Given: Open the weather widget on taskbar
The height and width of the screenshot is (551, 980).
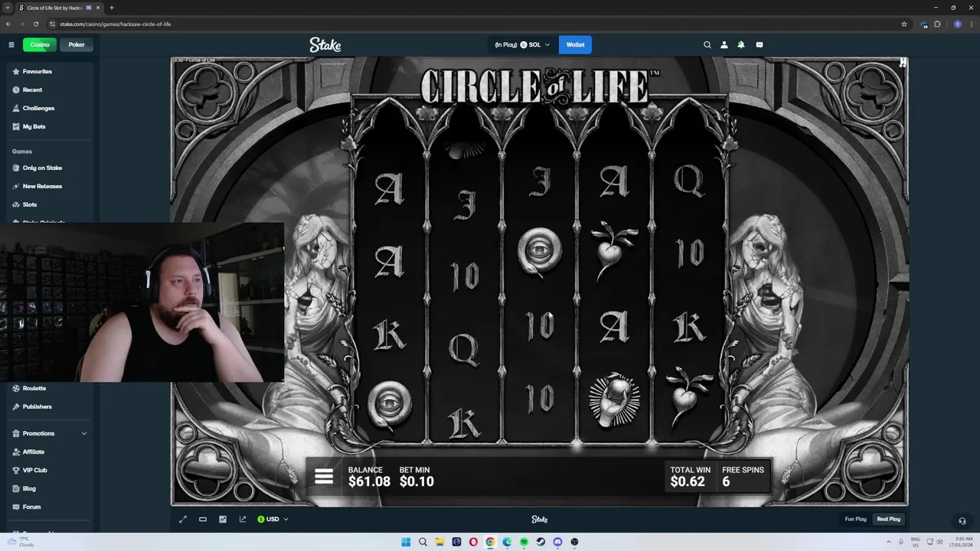Looking at the screenshot, I should 20,542.
